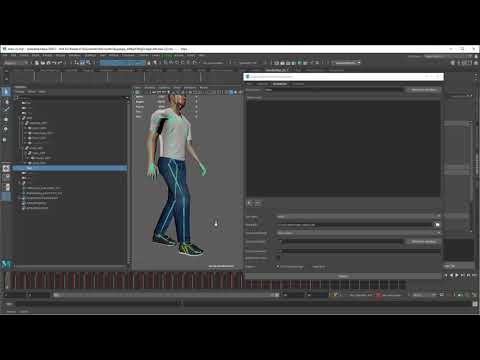Activate the Paint Selection tool
Viewport: 480px width, 360px height.
6,110
